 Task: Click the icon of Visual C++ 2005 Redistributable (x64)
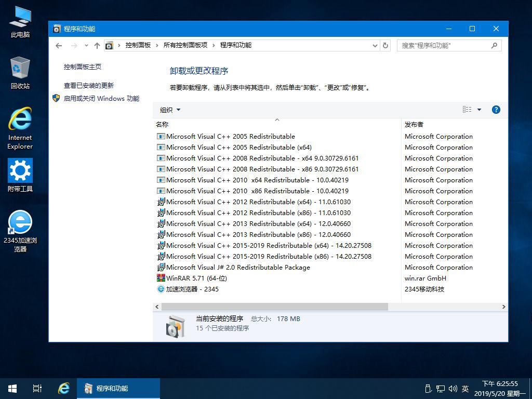tap(161, 147)
